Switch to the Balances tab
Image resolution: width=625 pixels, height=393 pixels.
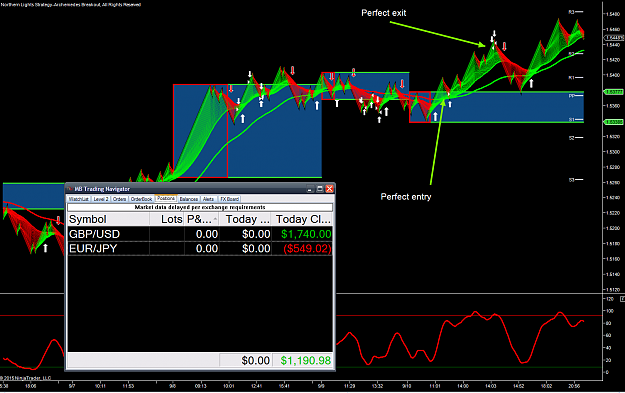pos(189,199)
